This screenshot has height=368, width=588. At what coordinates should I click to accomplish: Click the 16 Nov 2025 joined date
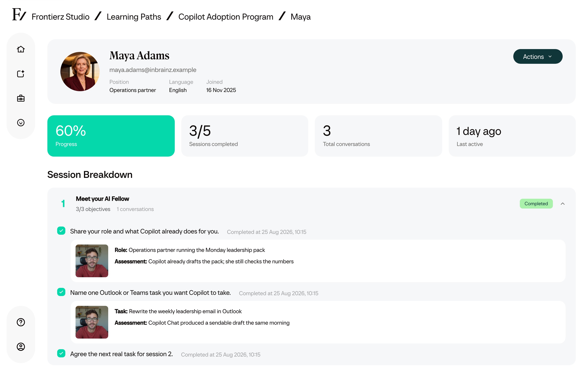221,90
